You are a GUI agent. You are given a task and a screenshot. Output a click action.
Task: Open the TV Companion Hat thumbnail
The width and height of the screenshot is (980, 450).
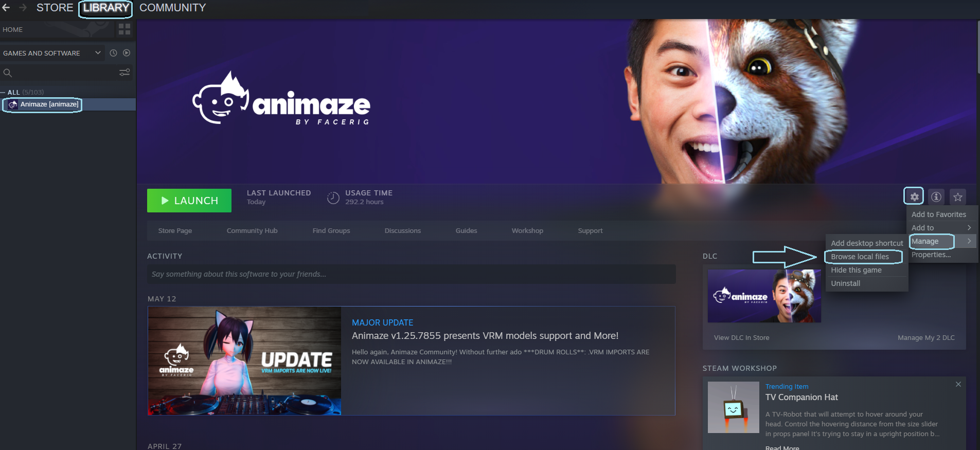[734, 407]
